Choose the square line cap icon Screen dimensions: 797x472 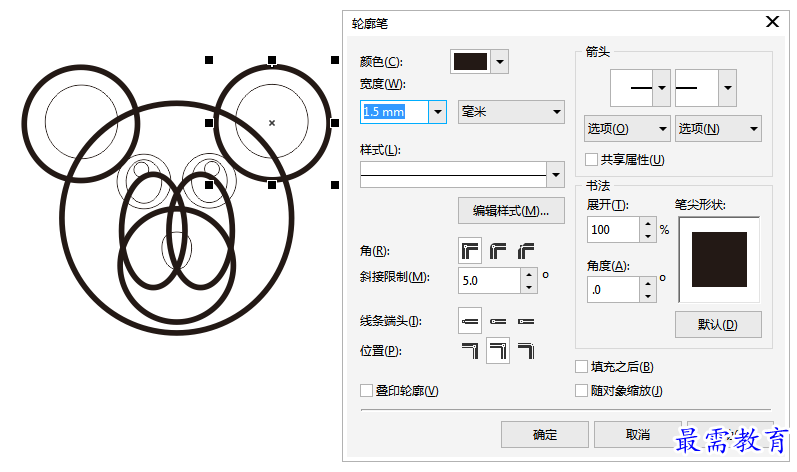(470, 321)
